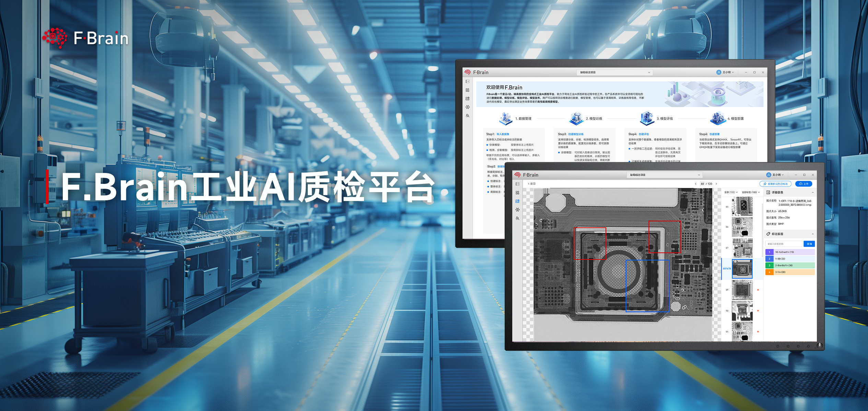Screen dimensions: 868x411
Task: Open 创建模型训练 link under Step3
Action: [x=576, y=134]
